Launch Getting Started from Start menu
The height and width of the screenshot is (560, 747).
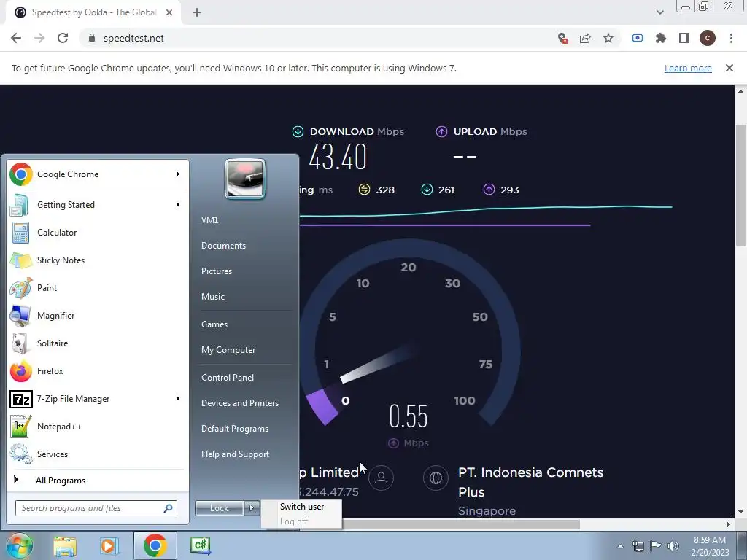click(96, 205)
